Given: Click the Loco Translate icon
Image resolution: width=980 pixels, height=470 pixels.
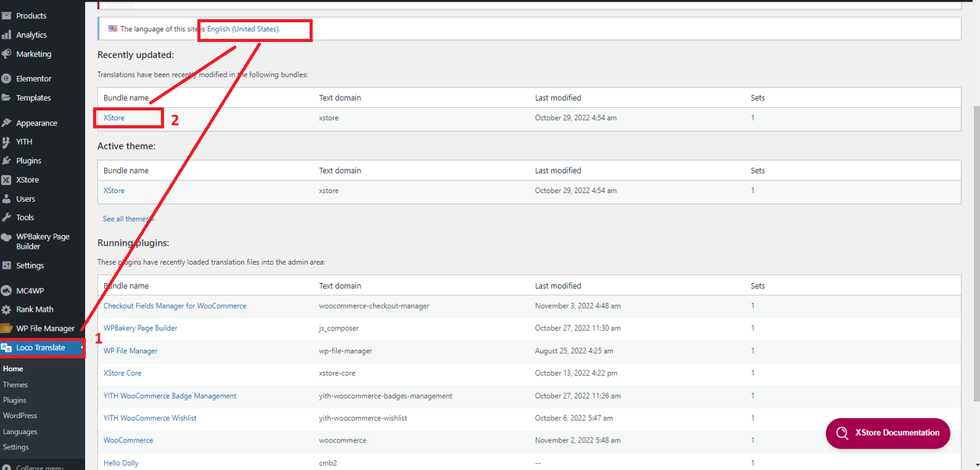Looking at the screenshot, I should coord(7,348).
